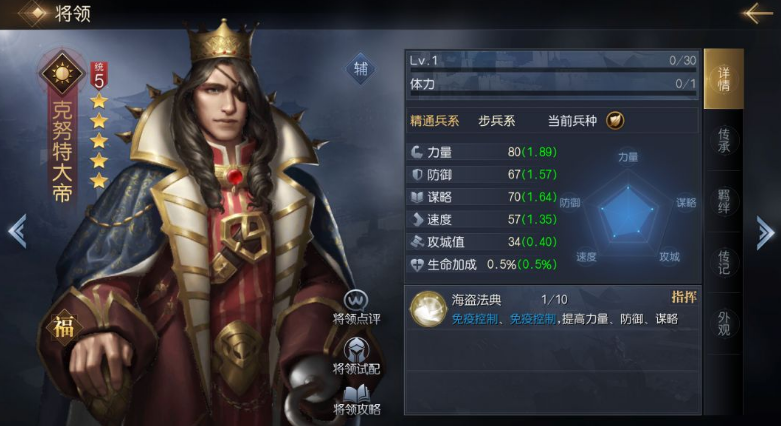Switch to the 详情 tab
This screenshot has height=426, width=781.
723,79
